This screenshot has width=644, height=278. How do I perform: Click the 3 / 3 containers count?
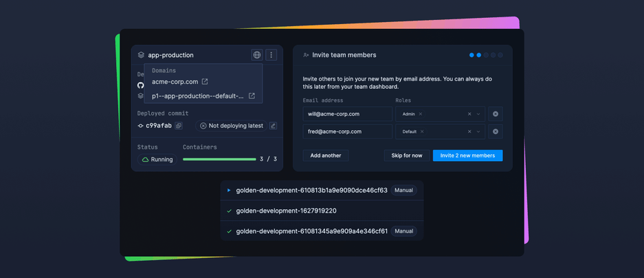coord(269,160)
